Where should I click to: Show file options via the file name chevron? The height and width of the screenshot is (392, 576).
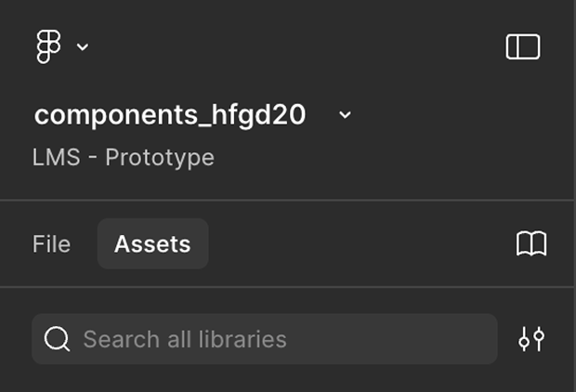coord(345,114)
